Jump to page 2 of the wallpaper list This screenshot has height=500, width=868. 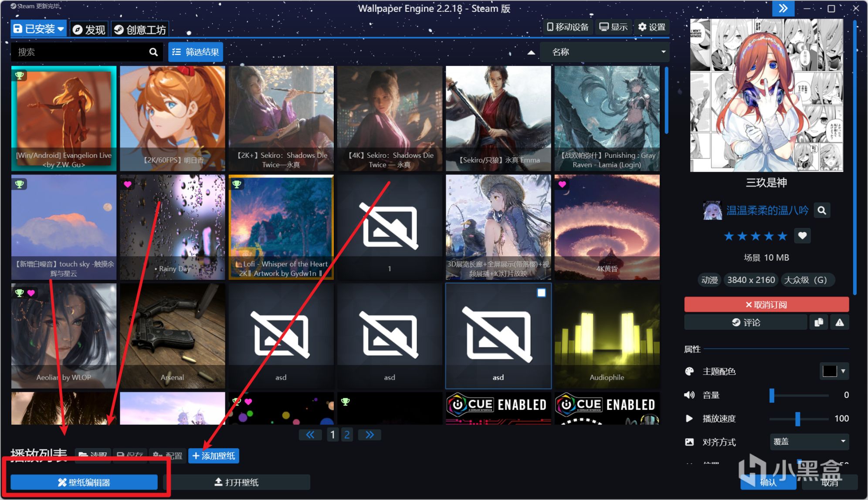click(x=347, y=435)
